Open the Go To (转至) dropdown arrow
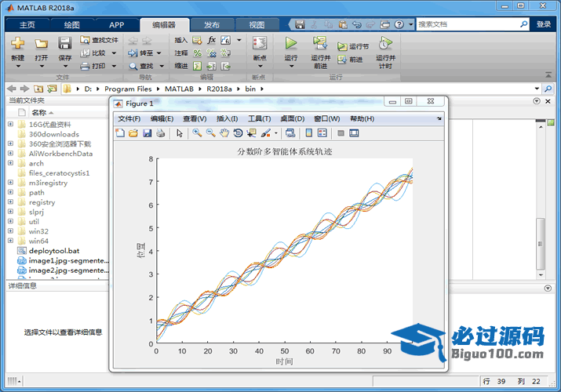 (x=158, y=53)
